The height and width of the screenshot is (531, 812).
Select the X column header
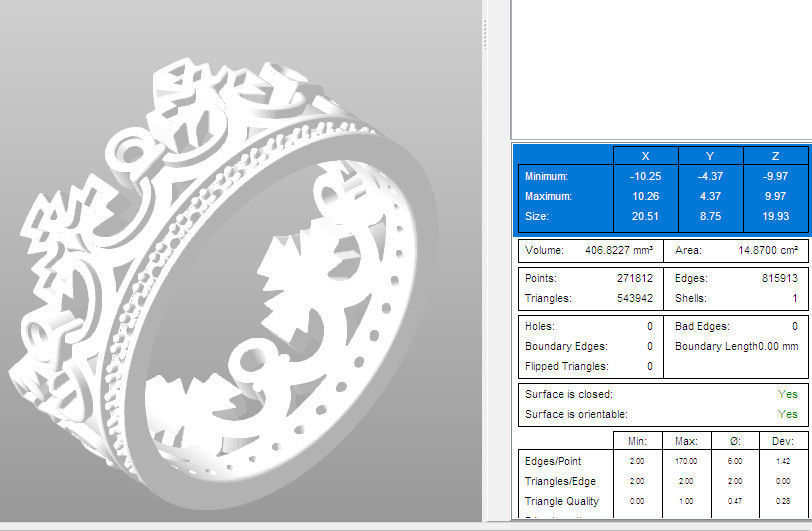click(645, 156)
